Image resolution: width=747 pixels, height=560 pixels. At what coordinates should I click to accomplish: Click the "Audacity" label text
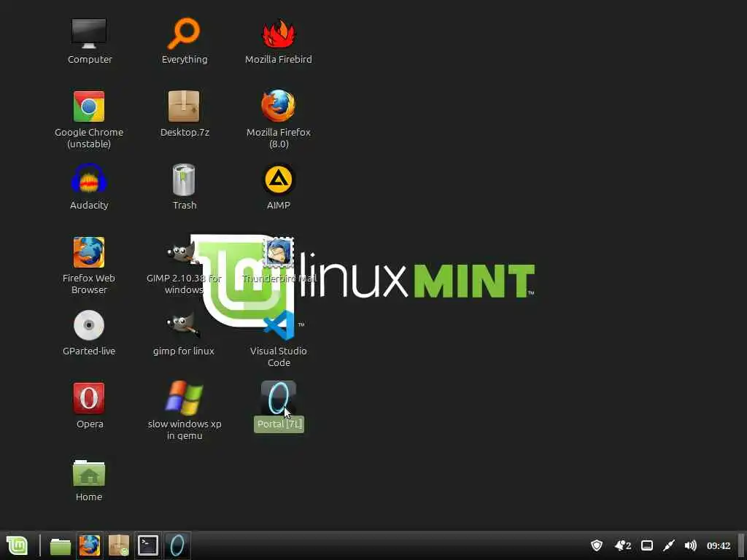(x=89, y=205)
